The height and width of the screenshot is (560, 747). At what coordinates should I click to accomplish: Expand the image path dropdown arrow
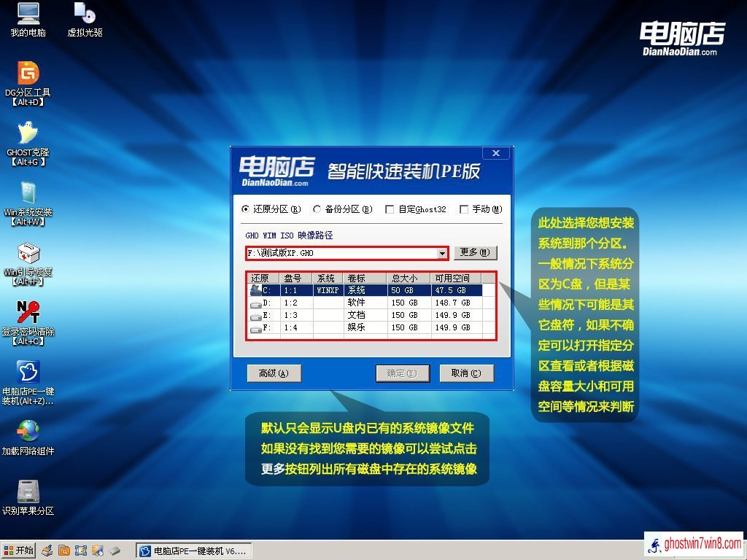coord(442,253)
